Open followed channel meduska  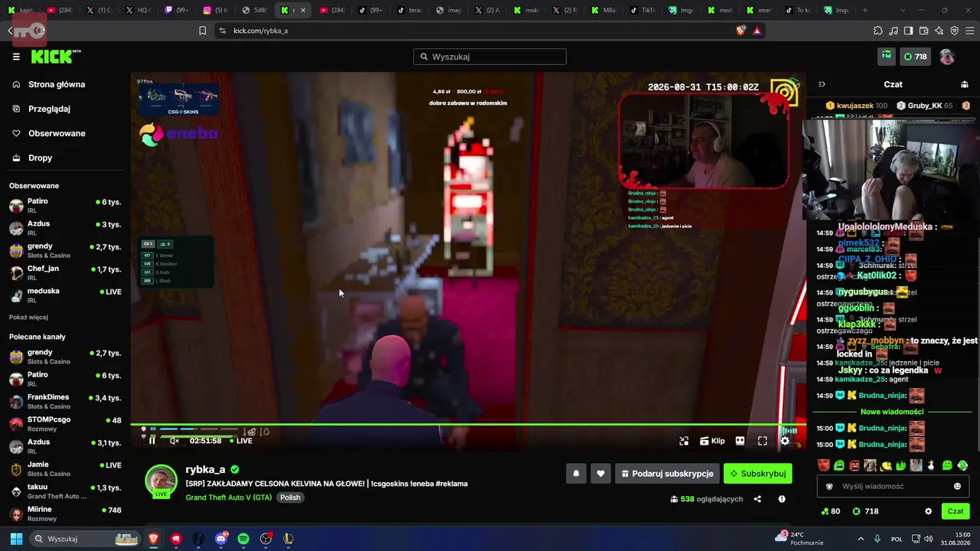pyautogui.click(x=65, y=295)
